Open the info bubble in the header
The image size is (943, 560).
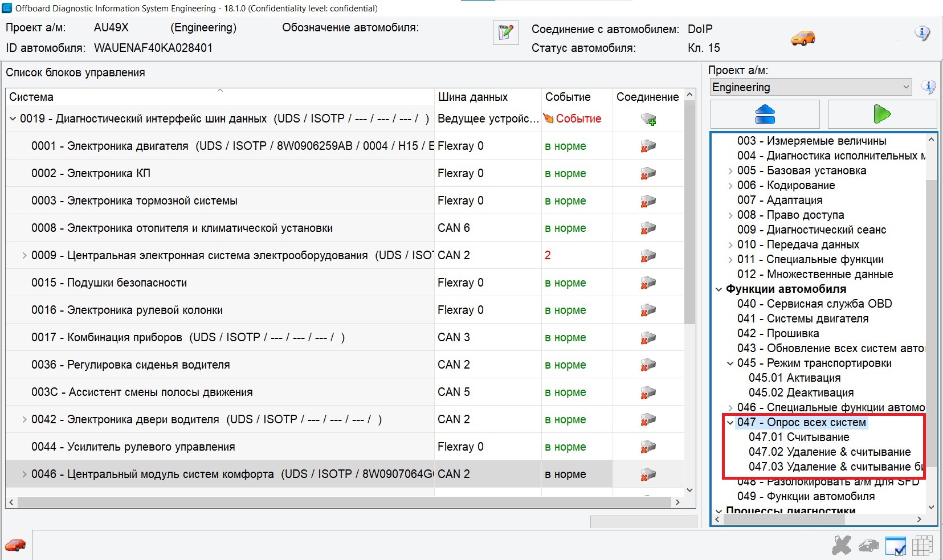click(x=921, y=33)
